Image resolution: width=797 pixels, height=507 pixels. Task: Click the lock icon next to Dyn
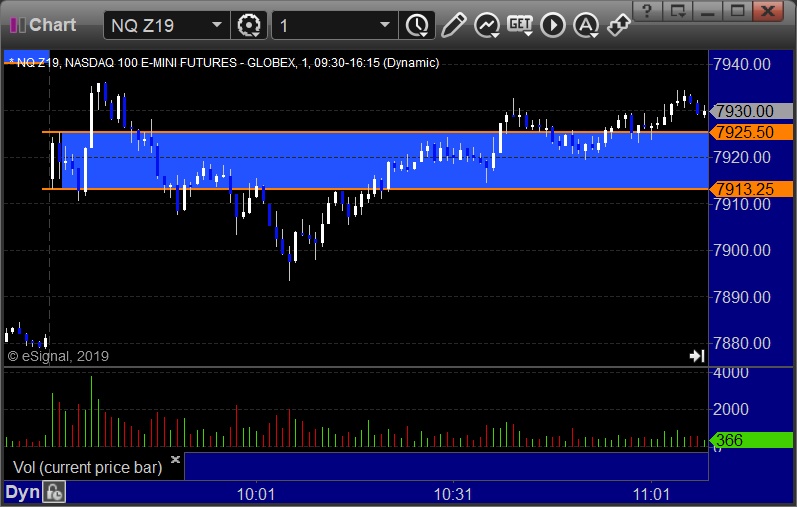pos(54,492)
